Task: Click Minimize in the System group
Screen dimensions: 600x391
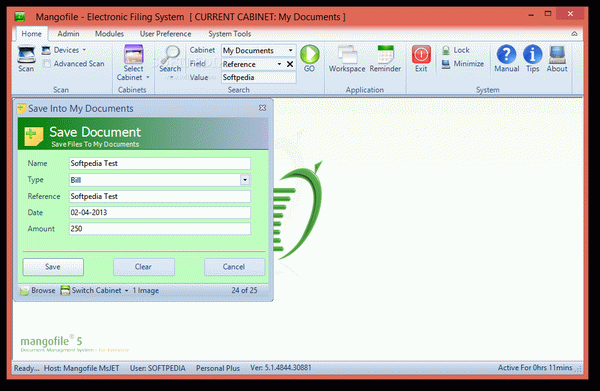Action: pyautogui.click(x=463, y=64)
